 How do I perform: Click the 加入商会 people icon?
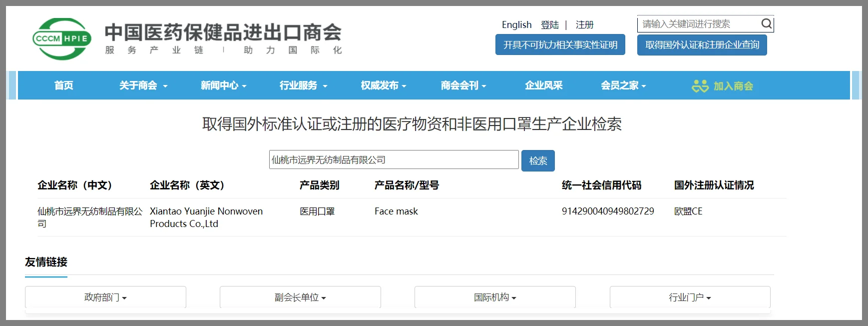pos(700,86)
